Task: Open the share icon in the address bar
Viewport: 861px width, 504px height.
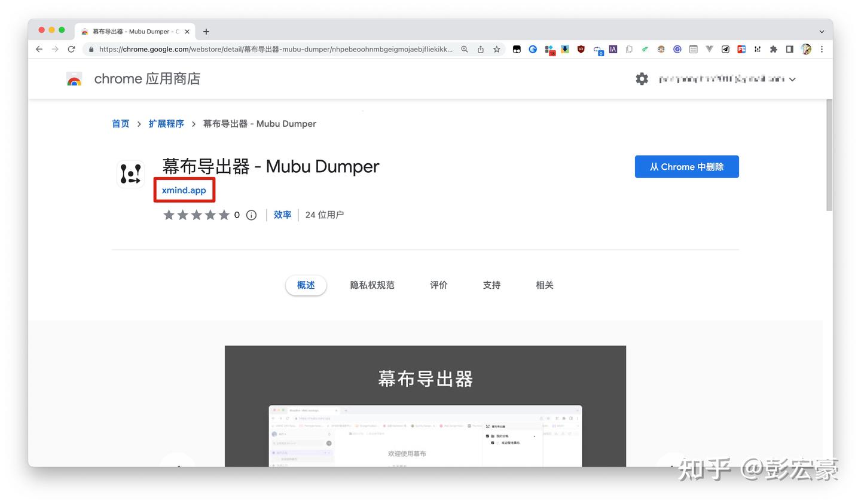Action: click(x=481, y=49)
